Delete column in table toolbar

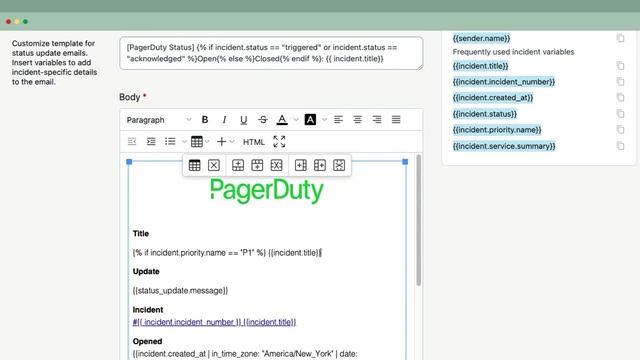[x=339, y=165]
